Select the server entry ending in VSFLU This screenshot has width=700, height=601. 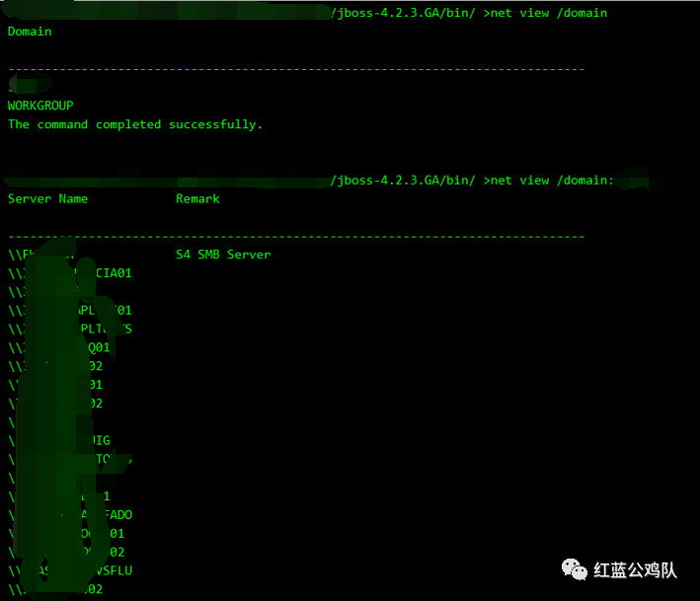(x=113, y=570)
